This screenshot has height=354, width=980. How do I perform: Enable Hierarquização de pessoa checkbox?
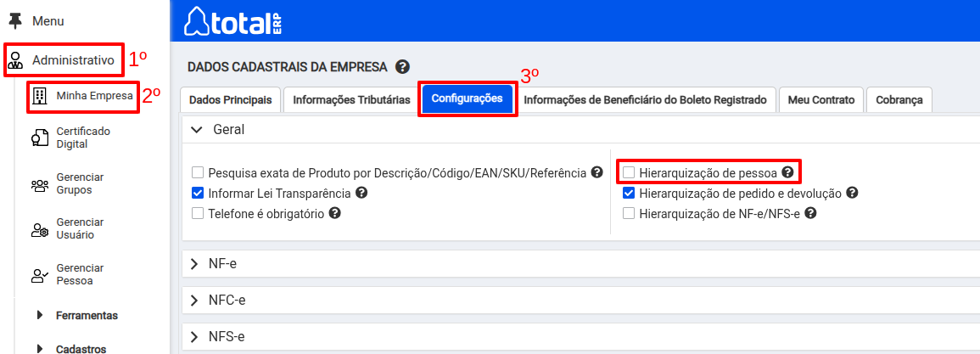[x=629, y=172]
